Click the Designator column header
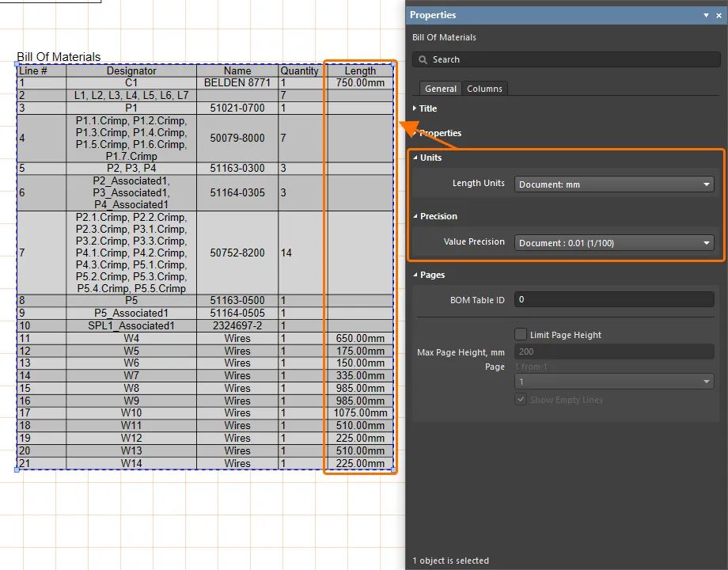728x570 pixels. click(131, 70)
